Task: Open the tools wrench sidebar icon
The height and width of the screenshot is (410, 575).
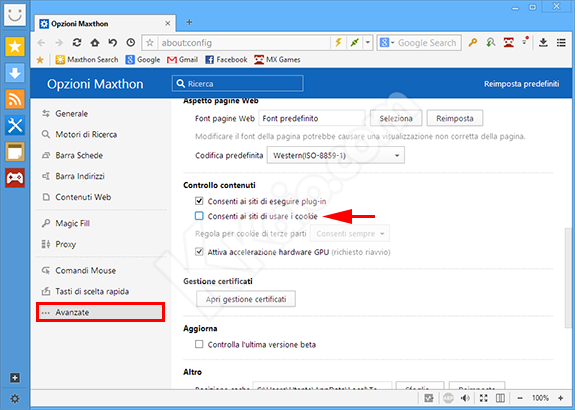Action: tap(15, 125)
